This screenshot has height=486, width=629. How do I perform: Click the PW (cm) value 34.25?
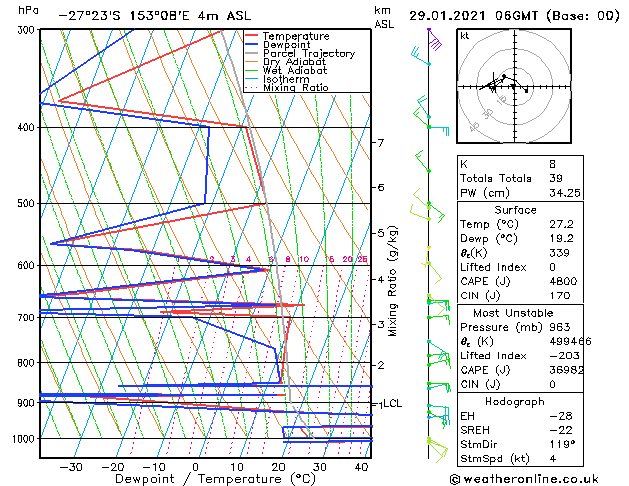(x=565, y=193)
